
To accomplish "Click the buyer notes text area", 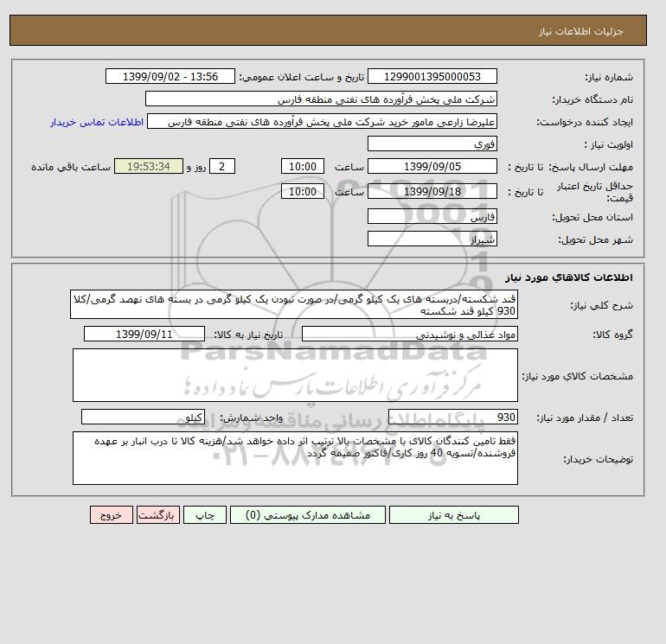I will tap(295, 458).
